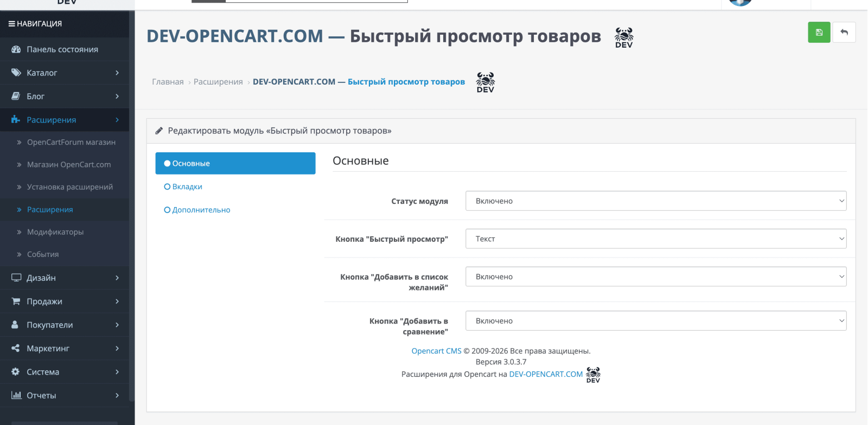Viewport: 868px width, 425px height.
Task: Expand the Дизайн menu chevron
Action: 117,278
